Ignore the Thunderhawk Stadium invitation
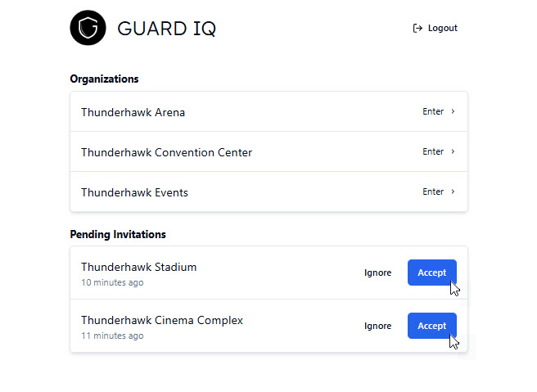This screenshot has width=537, height=392. tap(377, 273)
